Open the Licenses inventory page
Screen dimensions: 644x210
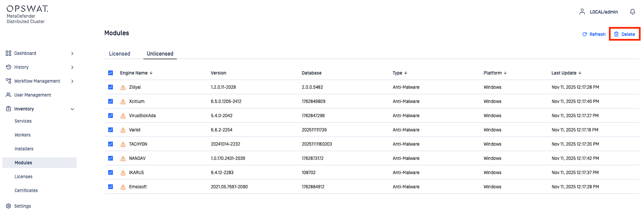[24, 177]
